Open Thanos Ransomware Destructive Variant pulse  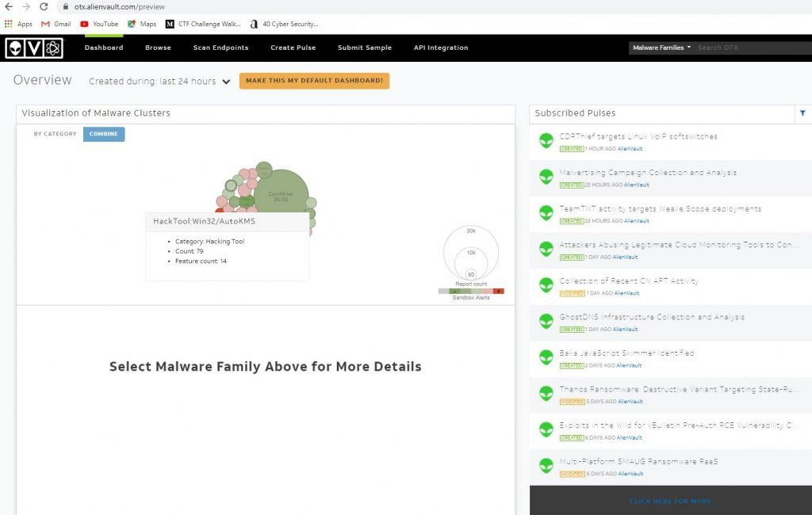pyautogui.click(x=679, y=390)
